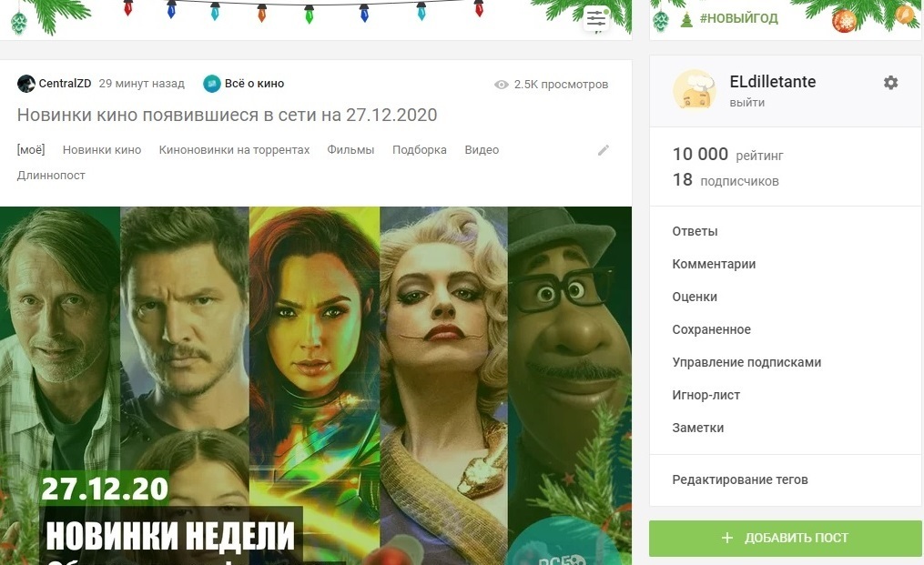Open the #НОВЫЙГОД hashtag link

[x=738, y=18]
